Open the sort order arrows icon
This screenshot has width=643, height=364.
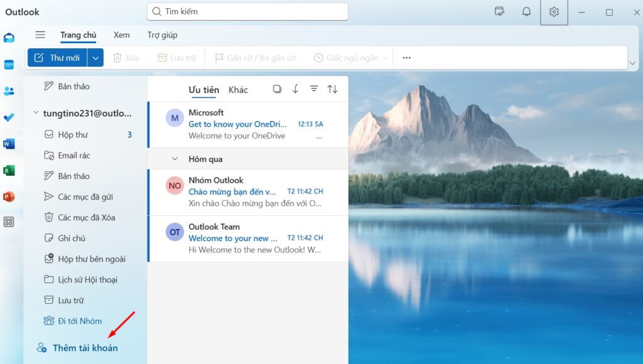tap(333, 89)
